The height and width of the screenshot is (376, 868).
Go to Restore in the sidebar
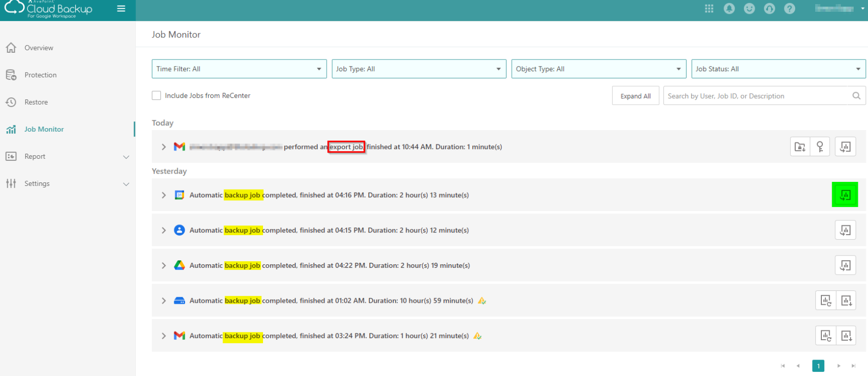[36, 102]
